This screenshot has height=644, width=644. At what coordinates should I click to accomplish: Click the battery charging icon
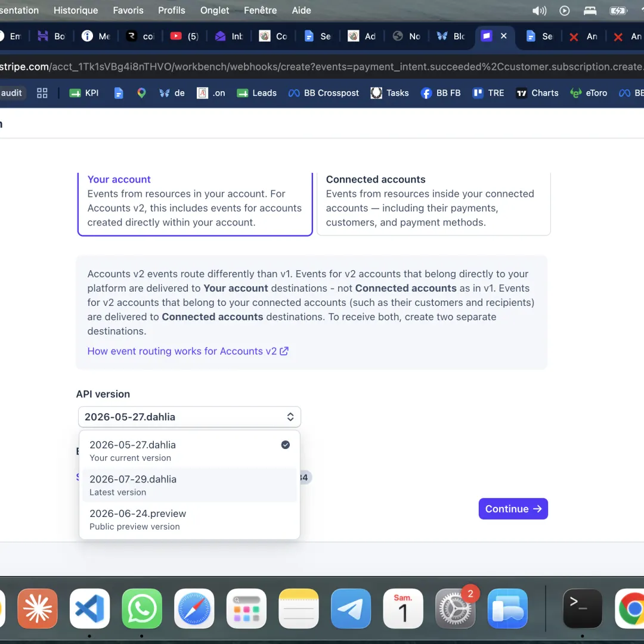618,11
